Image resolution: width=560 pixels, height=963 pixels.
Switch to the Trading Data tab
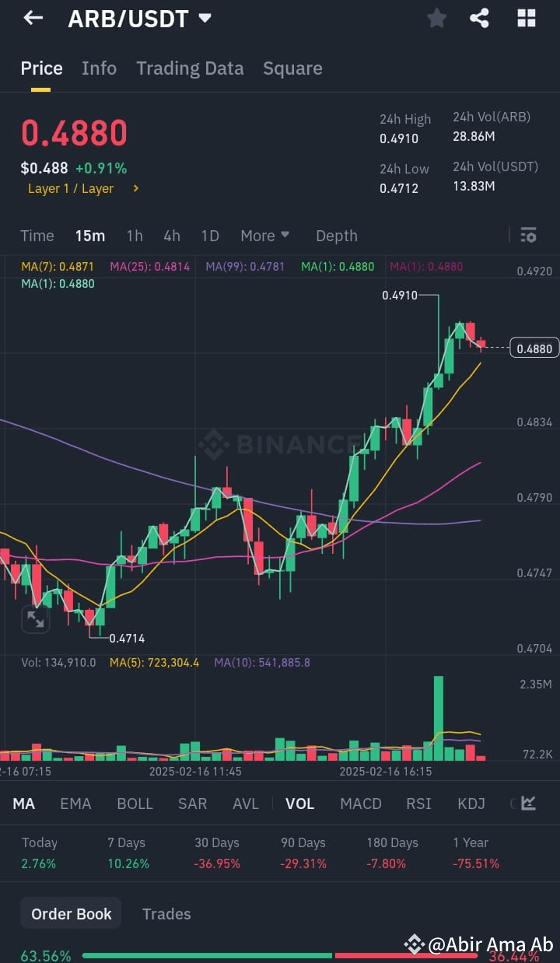click(x=190, y=68)
